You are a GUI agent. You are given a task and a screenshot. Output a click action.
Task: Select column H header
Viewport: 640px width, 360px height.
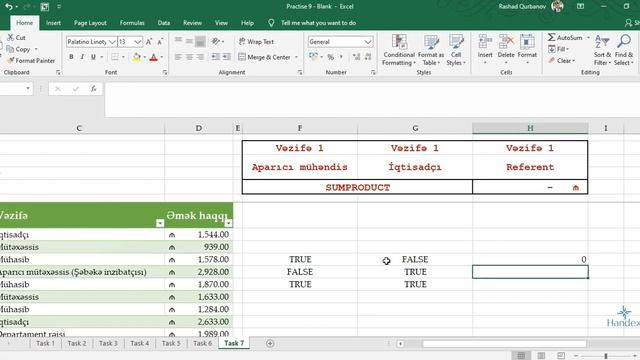click(530, 128)
